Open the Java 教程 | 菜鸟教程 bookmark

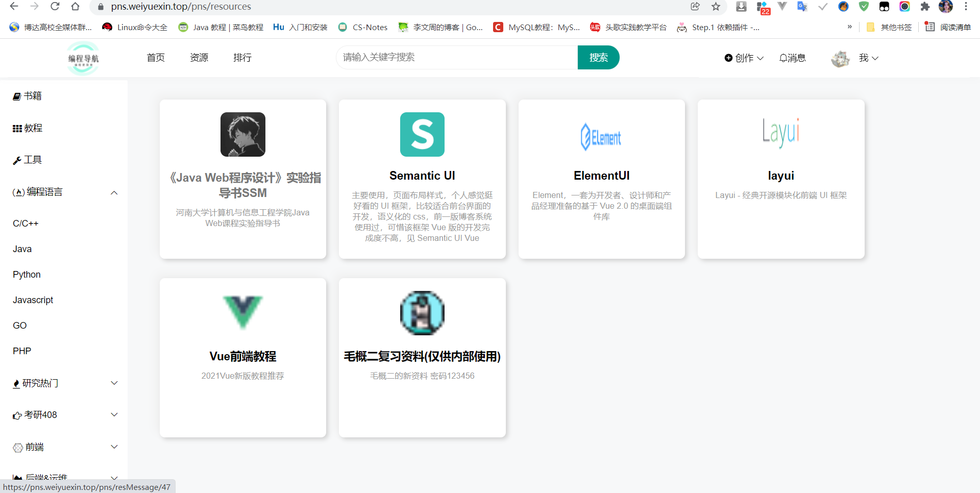click(220, 27)
